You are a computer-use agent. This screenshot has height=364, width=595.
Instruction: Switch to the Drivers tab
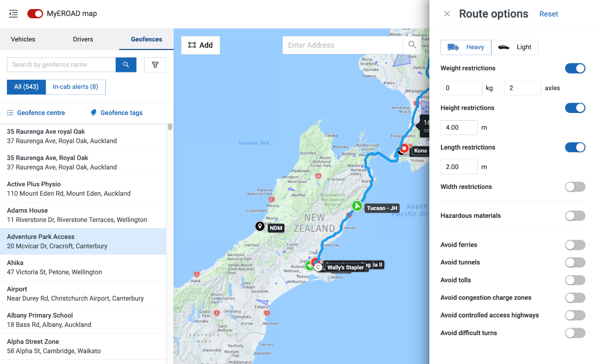(83, 39)
